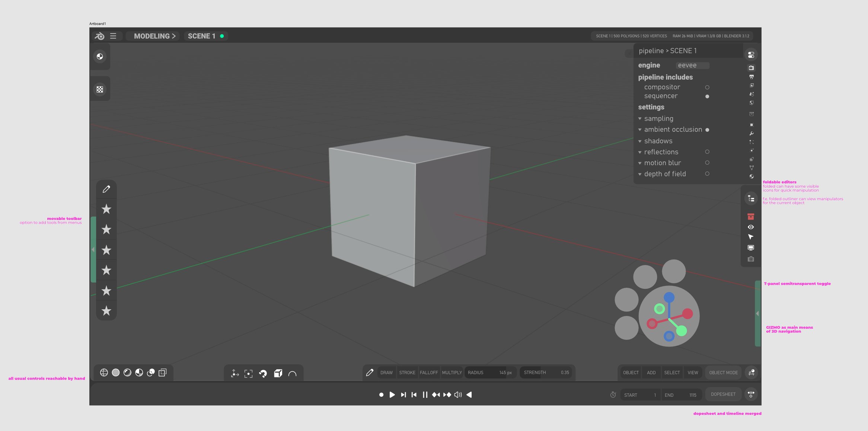
Task: Open the SELECT menu
Action: [672, 373]
